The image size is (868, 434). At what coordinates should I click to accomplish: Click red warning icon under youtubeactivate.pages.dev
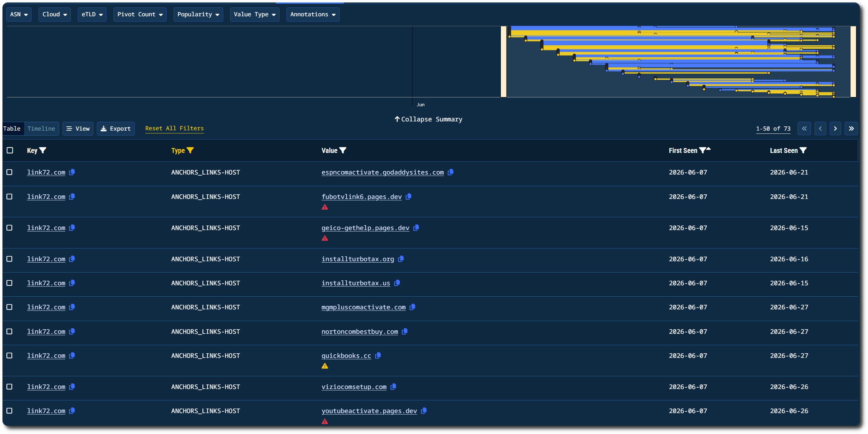(325, 422)
